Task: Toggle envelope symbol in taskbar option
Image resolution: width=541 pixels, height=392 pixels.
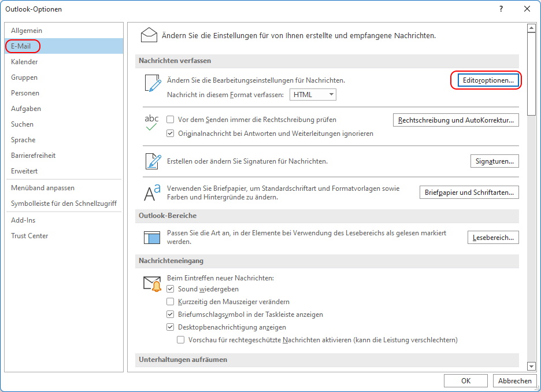Action: pyautogui.click(x=170, y=315)
